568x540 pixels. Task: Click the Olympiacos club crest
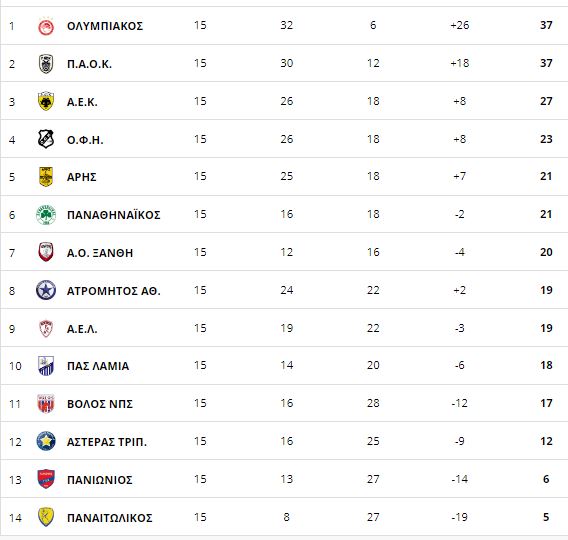tap(46, 26)
